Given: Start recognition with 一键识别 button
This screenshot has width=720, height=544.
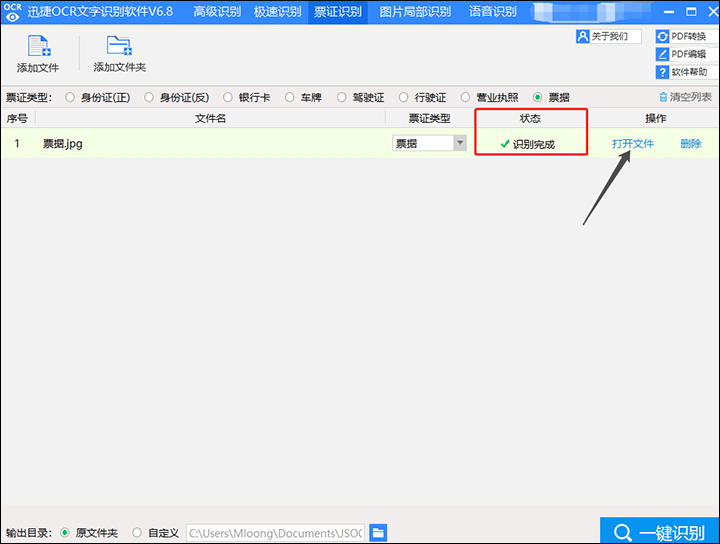Looking at the screenshot, I should (x=659, y=531).
